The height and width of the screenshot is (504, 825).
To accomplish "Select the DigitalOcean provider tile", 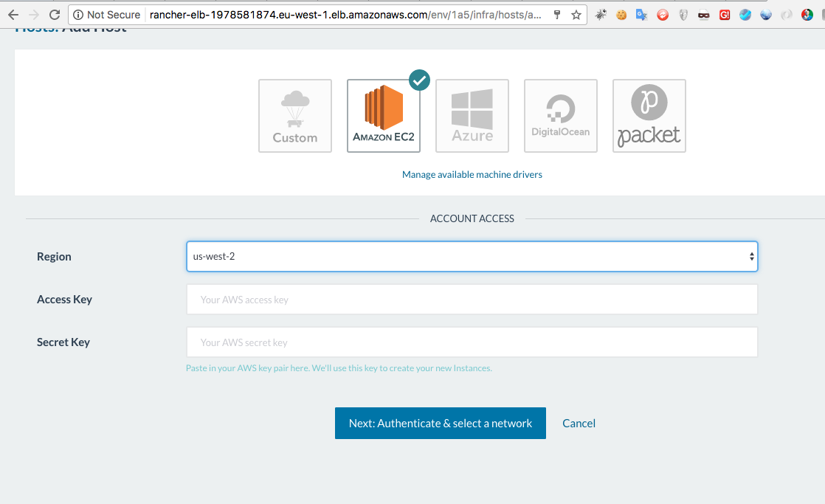I will pyautogui.click(x=561, y=116).
